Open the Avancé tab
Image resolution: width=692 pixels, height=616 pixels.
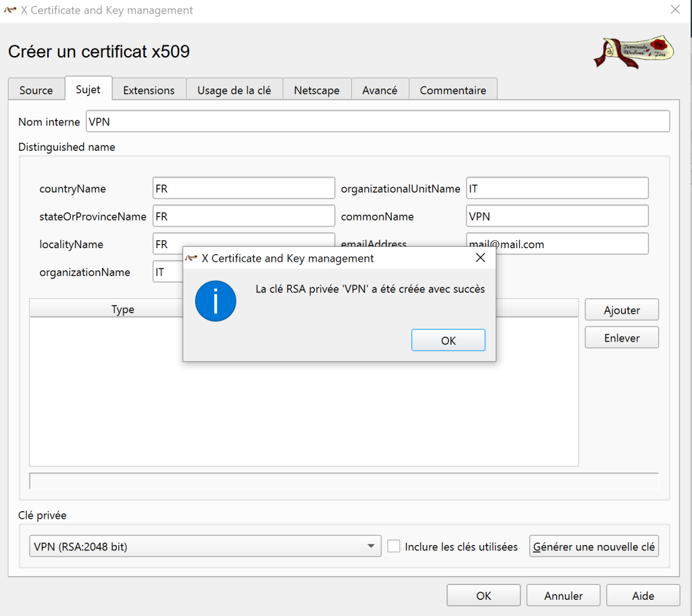coord(379,90)
